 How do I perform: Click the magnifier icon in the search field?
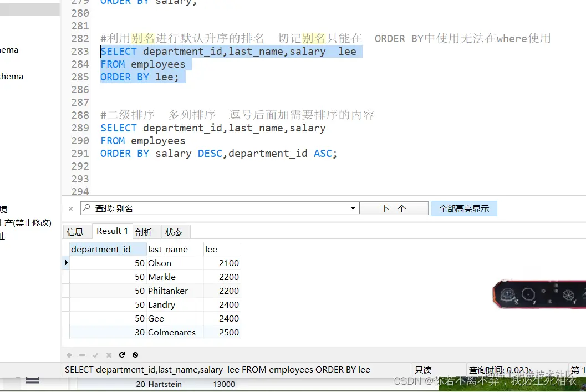coord(86,208)
